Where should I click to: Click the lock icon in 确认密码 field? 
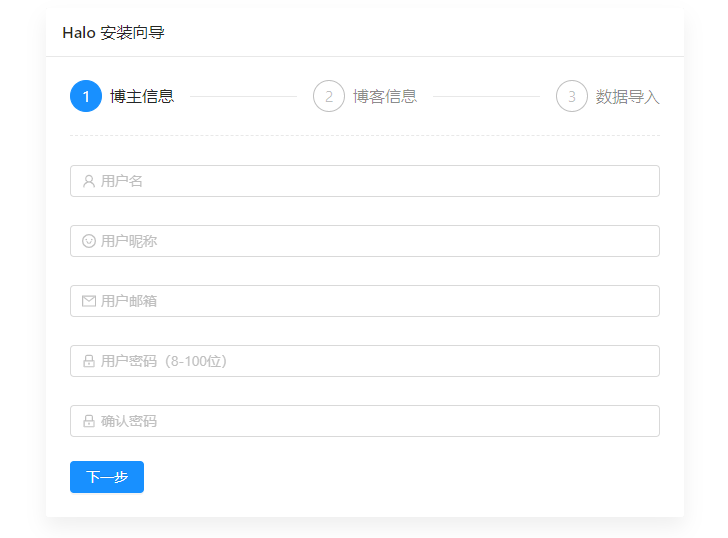point(89,421)
